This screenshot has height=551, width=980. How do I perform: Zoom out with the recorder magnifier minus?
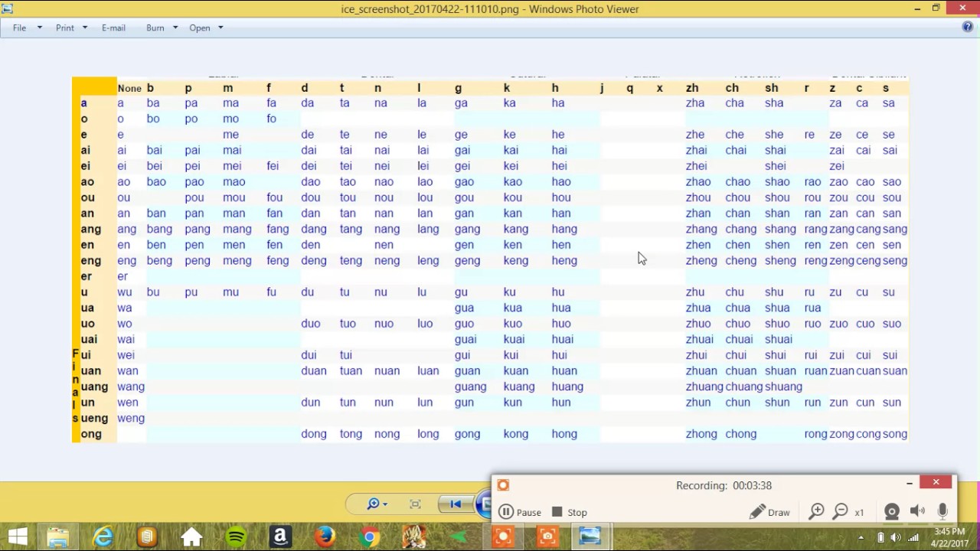tap(840, 511)
